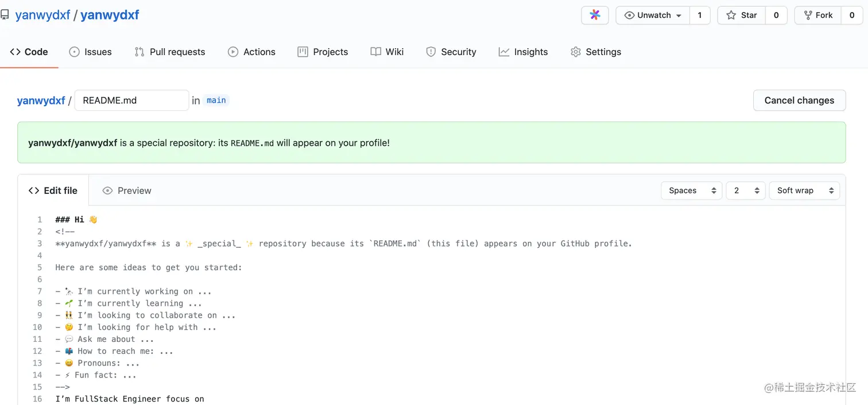Open the Actions tab
The width and height of the screenshot is (868, 405).
tap(251, 52)
